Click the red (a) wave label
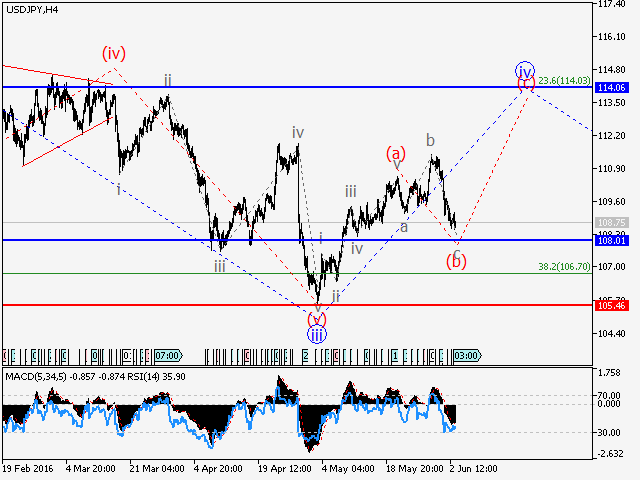This screenshot has width=640, height=480. pos(396,153)
